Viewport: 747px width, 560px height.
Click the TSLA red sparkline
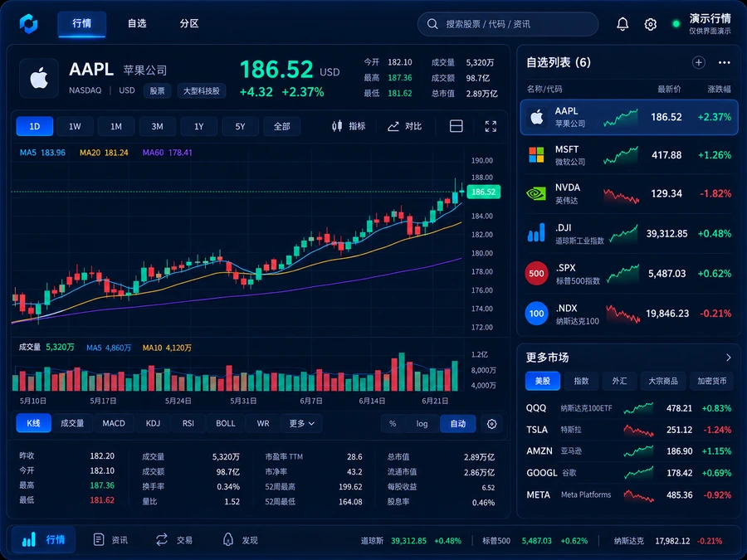pyautogui.click(x=639, y=430)
